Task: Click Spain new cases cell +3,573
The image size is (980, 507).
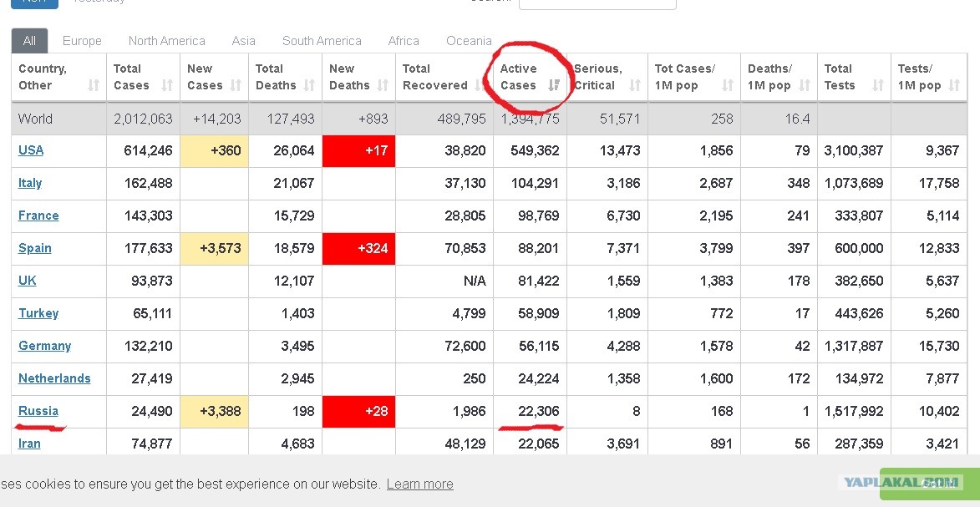Action: coord(215,248)
